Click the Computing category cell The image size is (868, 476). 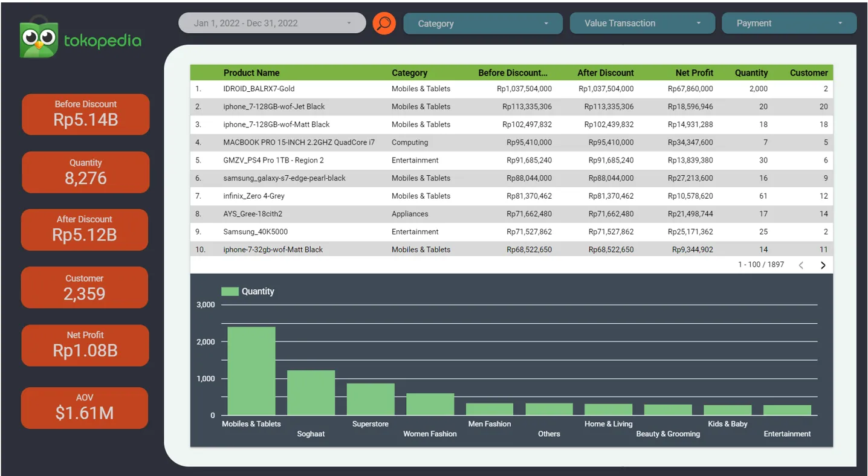(410, 143)
